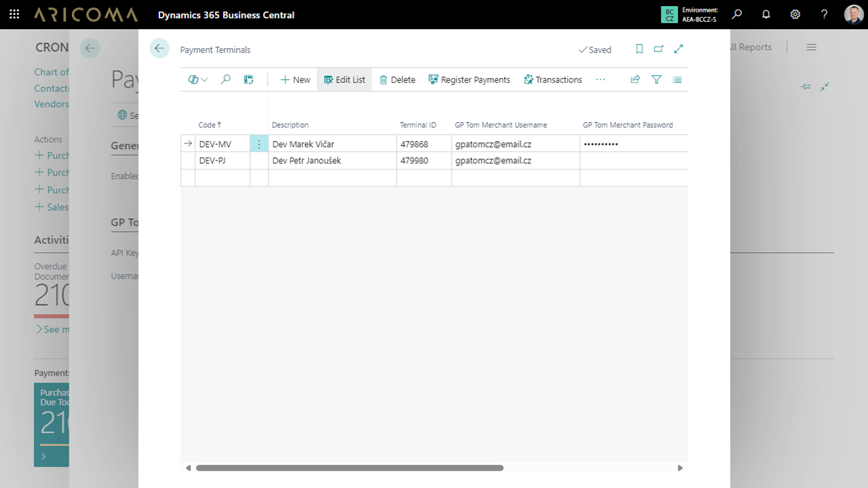Show more actions ellipsis in toolbar
Viewport: 868px width, 488px height.
(x=600, y=79)
